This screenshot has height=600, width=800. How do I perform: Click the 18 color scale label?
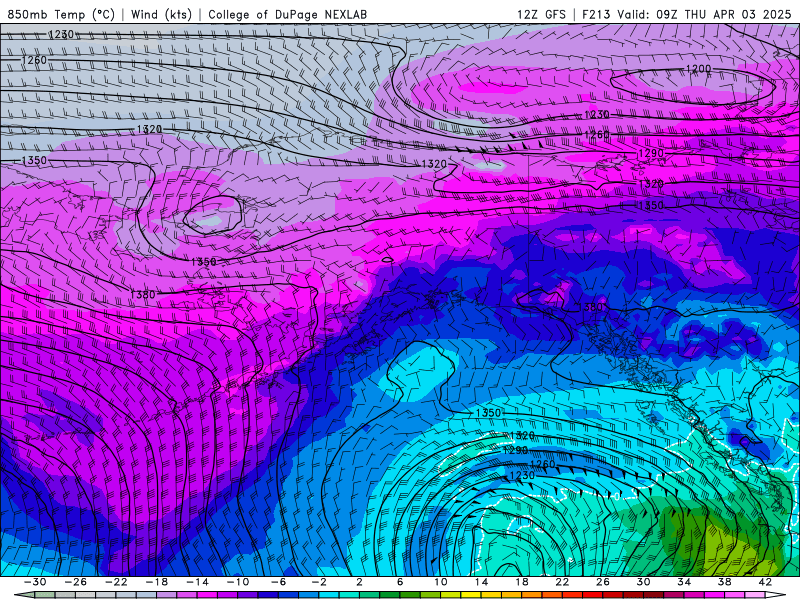[521, 582]
